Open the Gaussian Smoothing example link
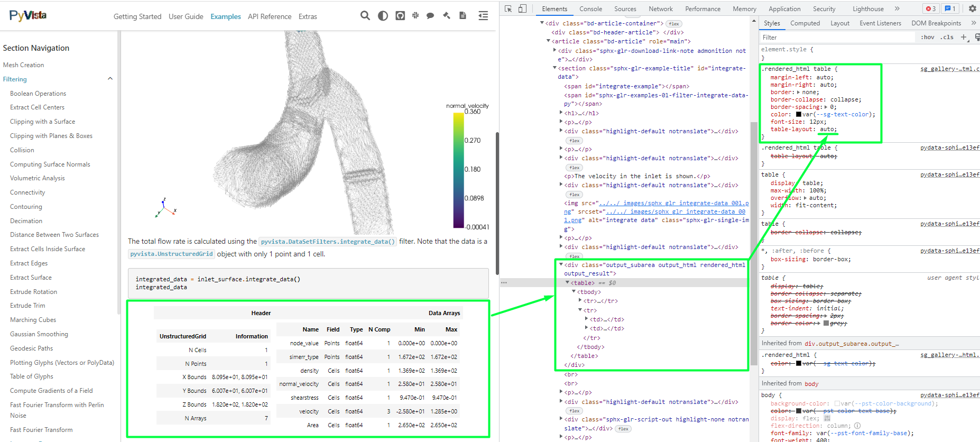 (39, 334)
